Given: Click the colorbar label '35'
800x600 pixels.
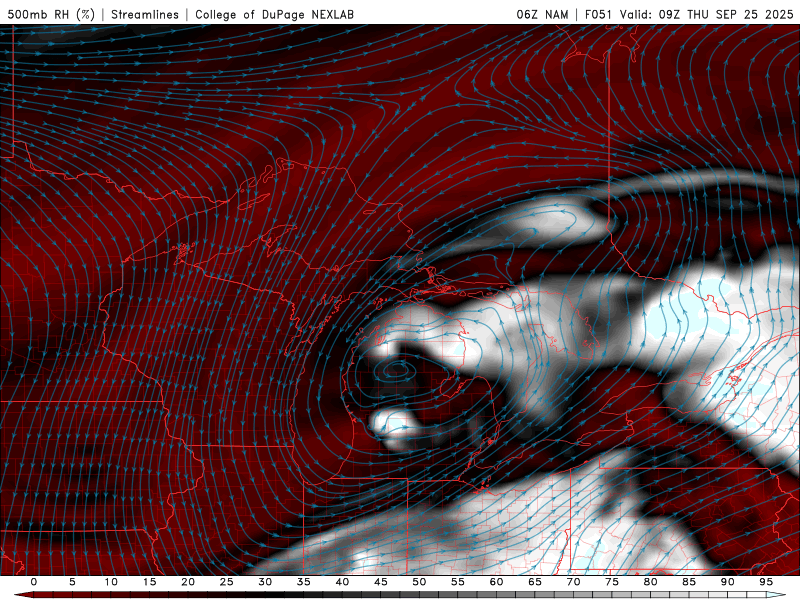Looking at the screenshot, I should (304, 582).
